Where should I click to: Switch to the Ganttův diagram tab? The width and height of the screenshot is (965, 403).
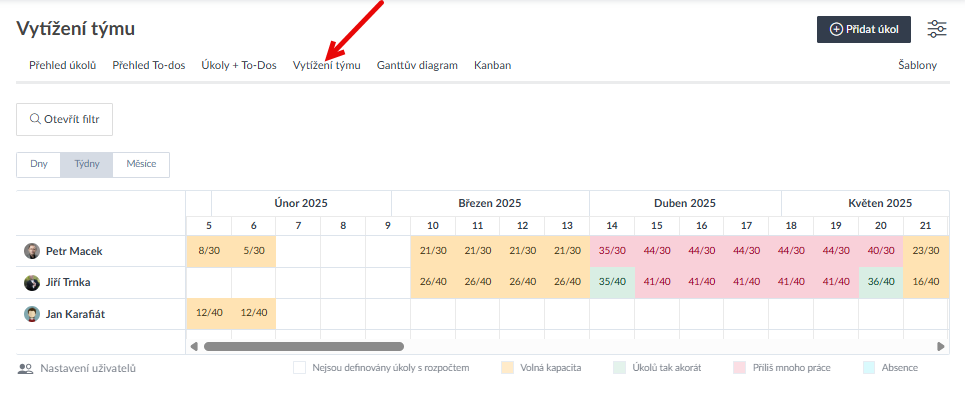(417, 65)
